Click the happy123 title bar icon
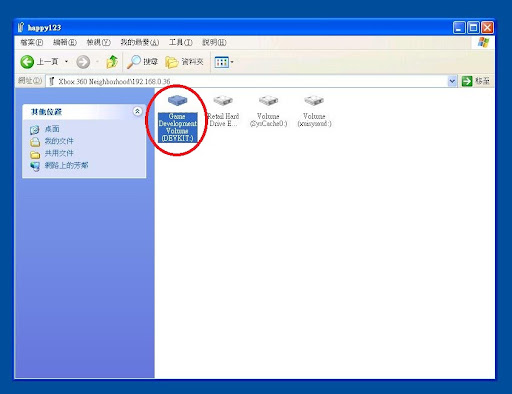This screenshot has width=512, height=394. pyautogui.click(x=21, y=27)
